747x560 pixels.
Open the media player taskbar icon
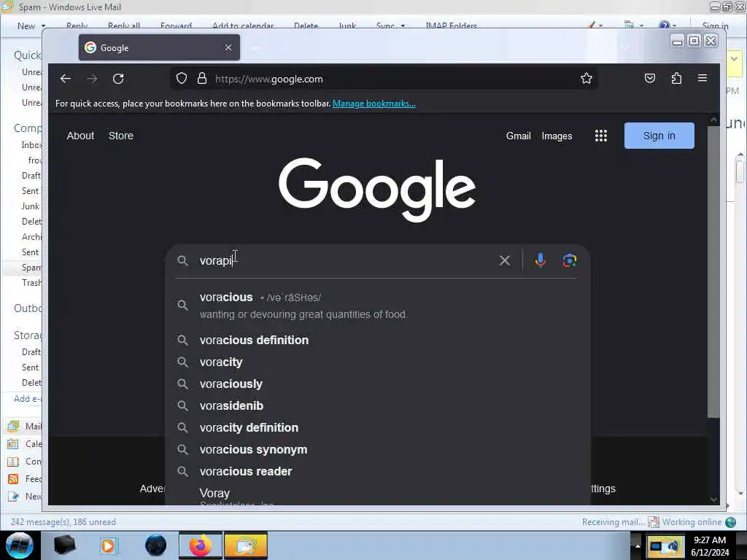tap(108, 545)
